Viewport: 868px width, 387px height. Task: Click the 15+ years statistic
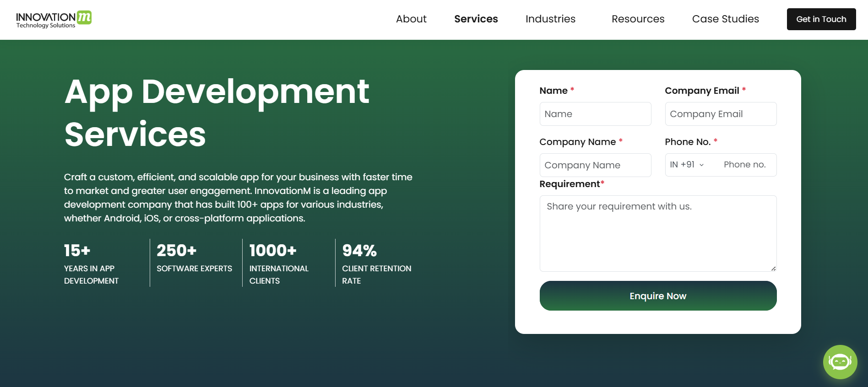[x=92, y=263]
